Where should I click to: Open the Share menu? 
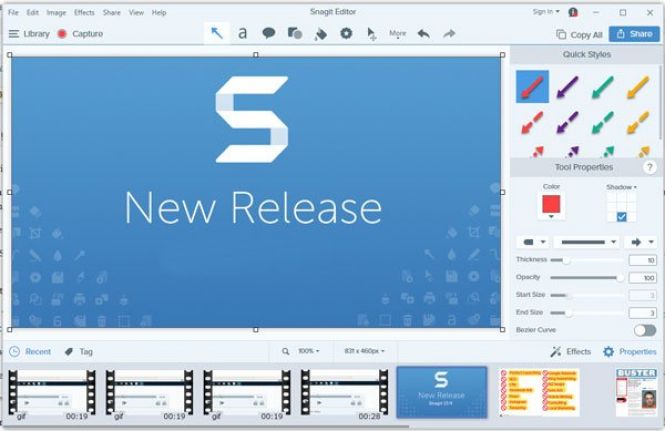[x=112, y=13]
